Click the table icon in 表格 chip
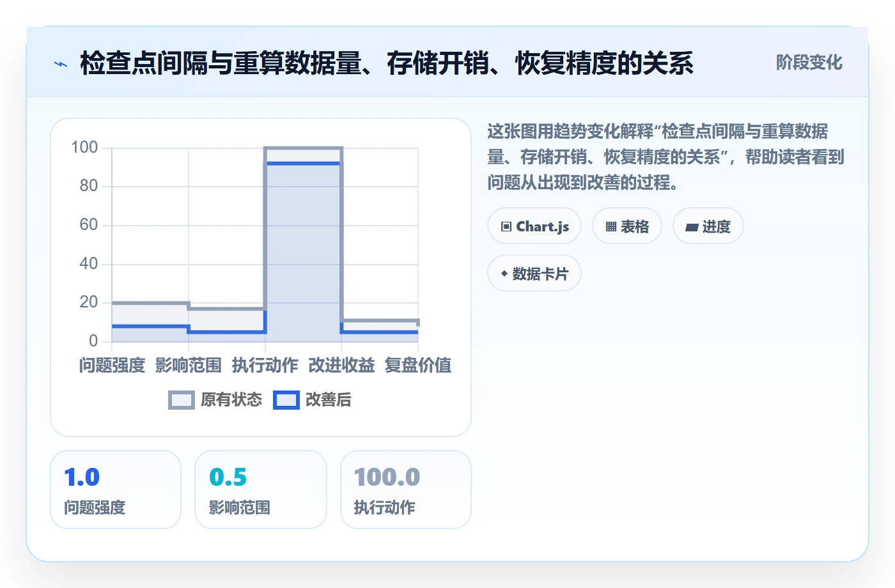The height and width of the screenshot is (588, 895). [x=611, y=227]
